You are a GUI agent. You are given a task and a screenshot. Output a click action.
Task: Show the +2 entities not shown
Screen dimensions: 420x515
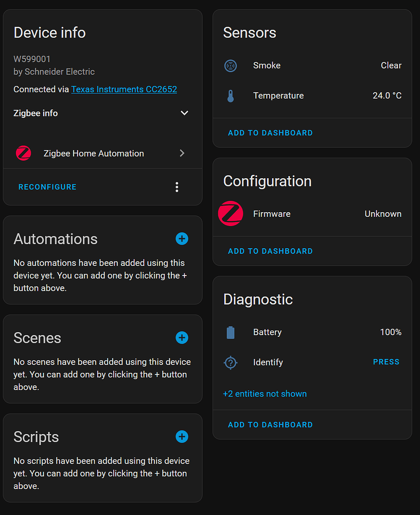pyautogui.click(x=265, y=394)
